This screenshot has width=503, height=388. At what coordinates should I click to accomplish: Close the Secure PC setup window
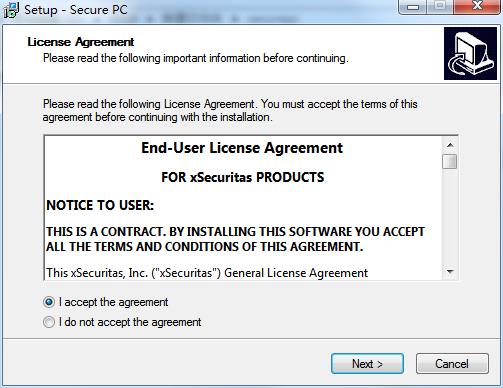(477, 7)
